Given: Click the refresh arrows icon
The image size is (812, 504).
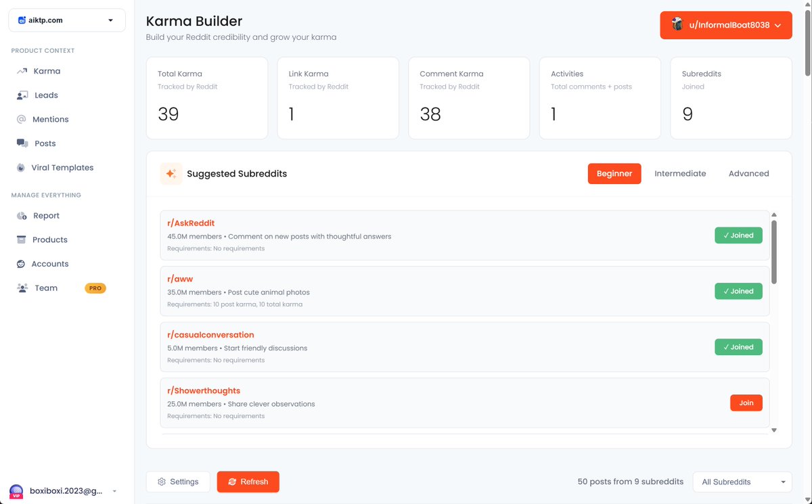Looking at the screenshot, I should (232, 482).
